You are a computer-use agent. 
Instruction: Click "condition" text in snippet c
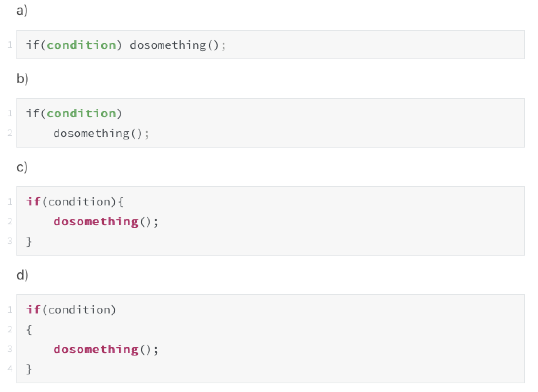pyautogui.click(x=80, y=202)
